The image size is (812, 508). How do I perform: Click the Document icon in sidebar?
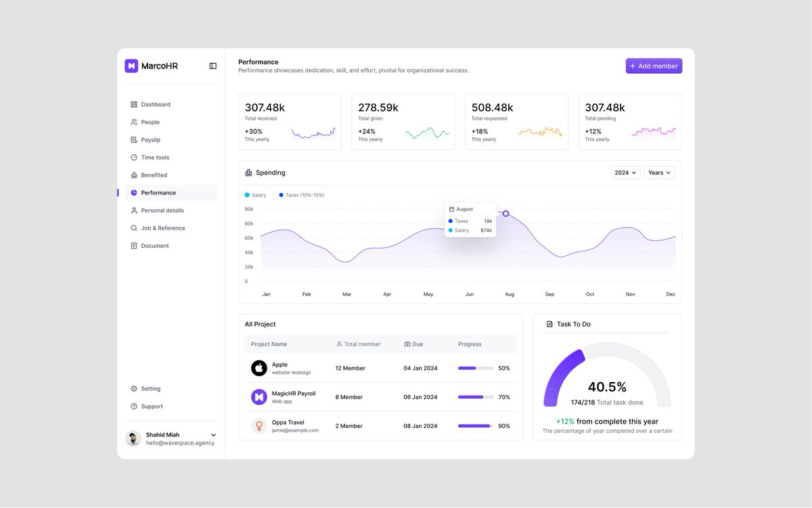click(134, 246)
